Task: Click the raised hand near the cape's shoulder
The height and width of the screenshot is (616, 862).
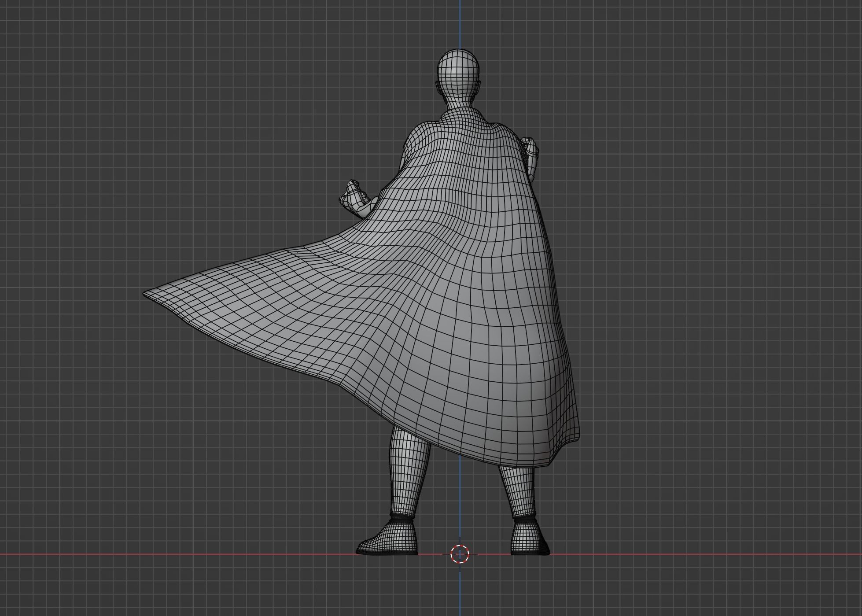Action: coord(531,158)
